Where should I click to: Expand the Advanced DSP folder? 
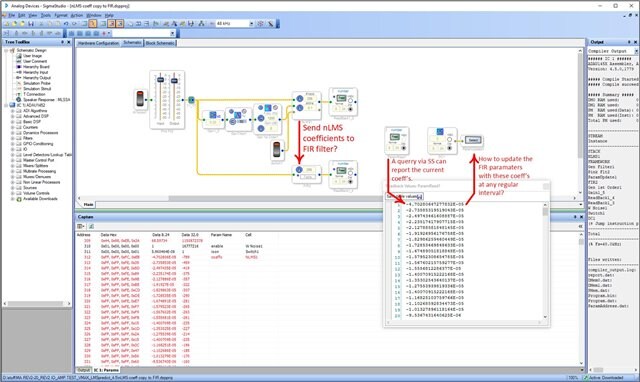click(13, 116)
